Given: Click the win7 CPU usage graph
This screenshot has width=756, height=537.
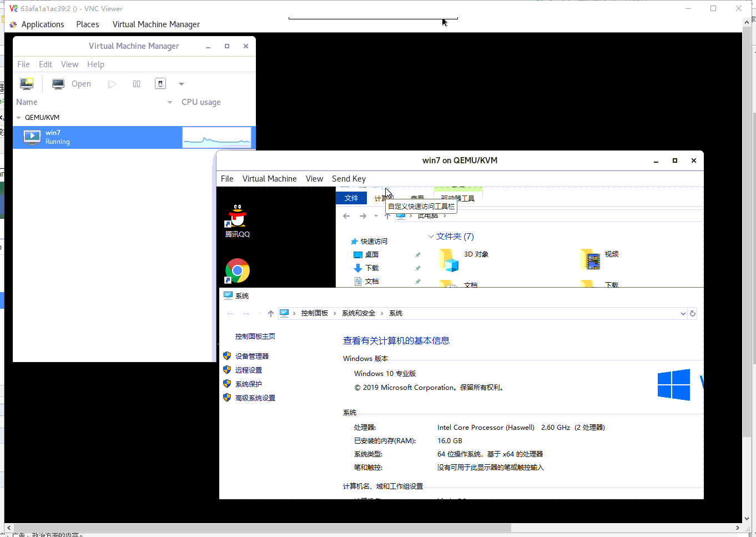Looking at the screenshot, I should [x=216, y=137].
